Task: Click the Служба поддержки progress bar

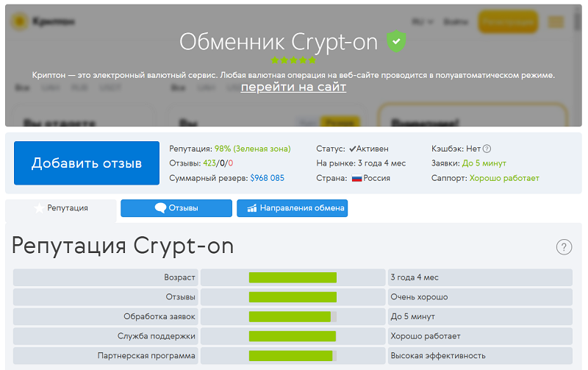Action: [x=293, y=336]
